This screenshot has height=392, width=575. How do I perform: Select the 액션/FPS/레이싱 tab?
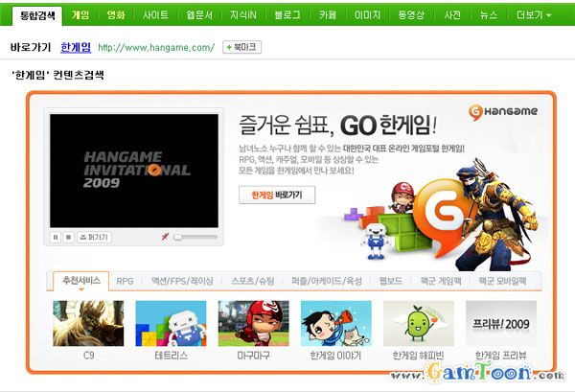click(182, 281)
